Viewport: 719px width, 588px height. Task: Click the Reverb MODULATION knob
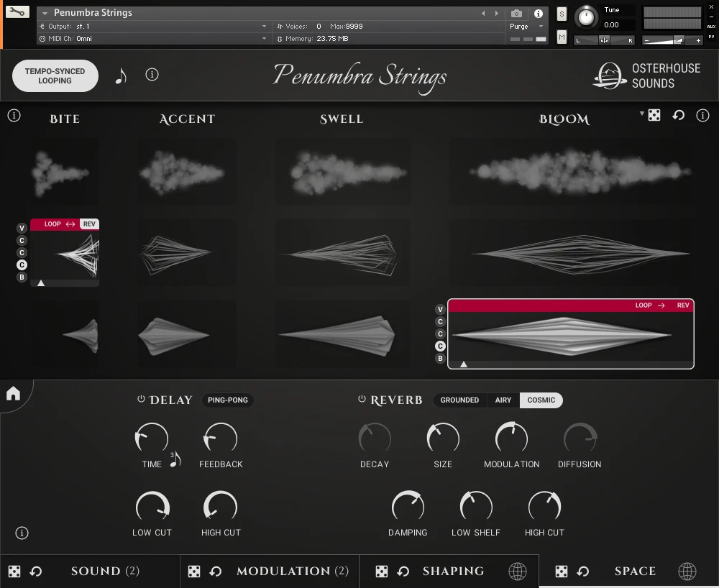[511, 438]
